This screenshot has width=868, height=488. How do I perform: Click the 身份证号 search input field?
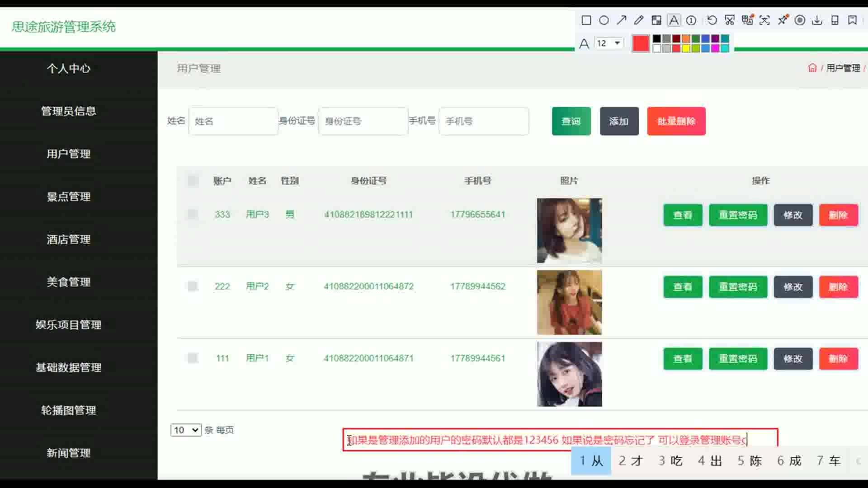coord(363,121)
